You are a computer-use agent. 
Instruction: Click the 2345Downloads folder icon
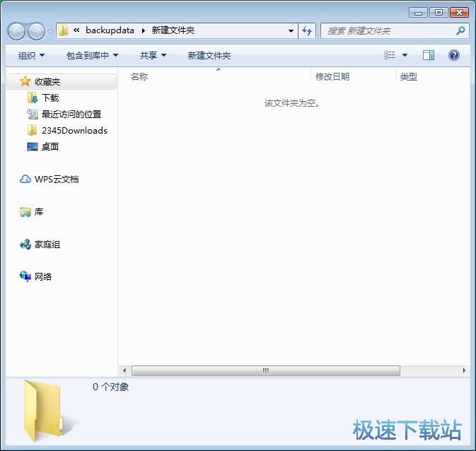pos(32,130)
